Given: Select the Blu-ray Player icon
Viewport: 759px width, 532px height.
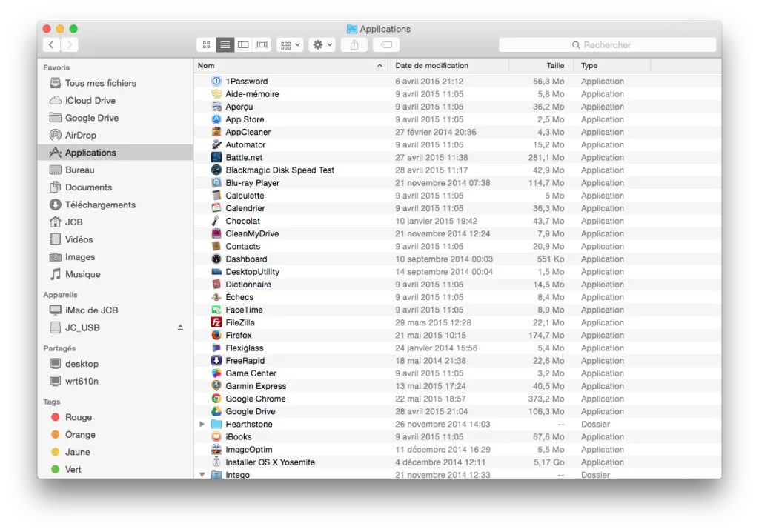Looking at the screenshot, I should point(216,182).
